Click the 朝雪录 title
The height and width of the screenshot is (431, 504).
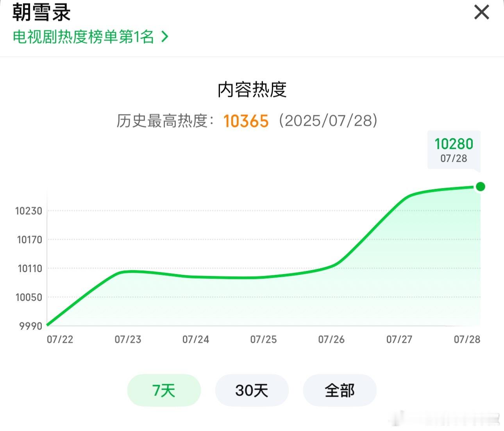(x=41, y=12)
